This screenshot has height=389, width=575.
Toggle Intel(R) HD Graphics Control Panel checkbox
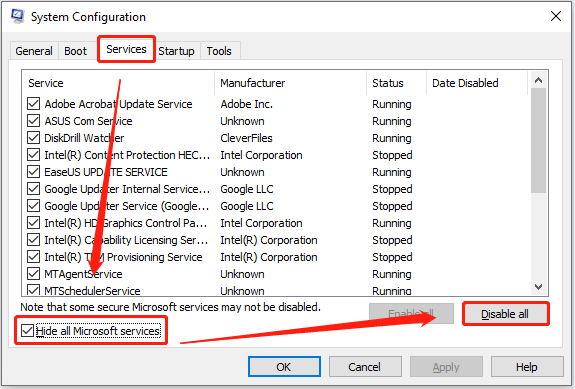click(33, 223)
